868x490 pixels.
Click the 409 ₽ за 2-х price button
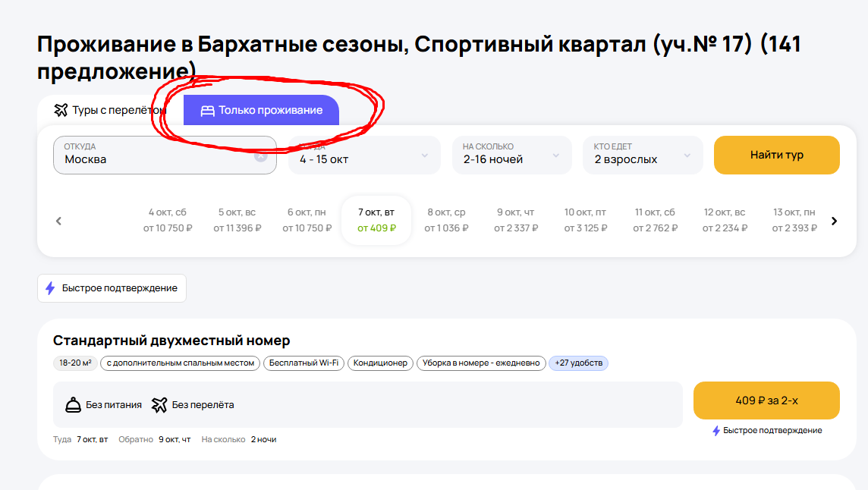(766, 400)
